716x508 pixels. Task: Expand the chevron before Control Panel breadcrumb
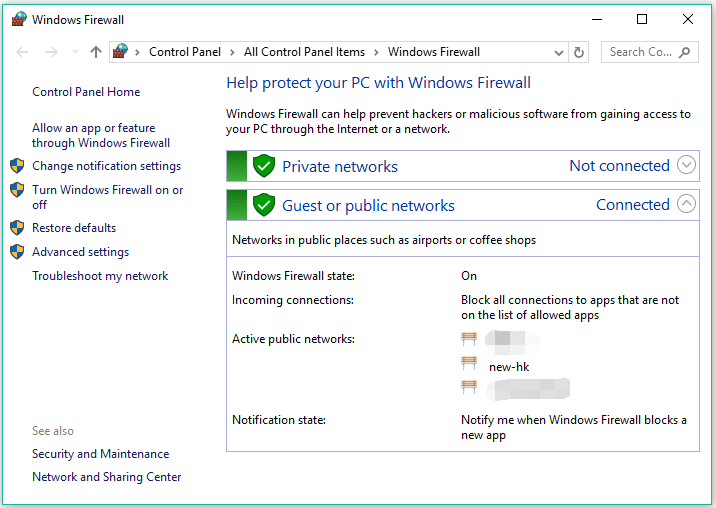(x=137, y=53)
